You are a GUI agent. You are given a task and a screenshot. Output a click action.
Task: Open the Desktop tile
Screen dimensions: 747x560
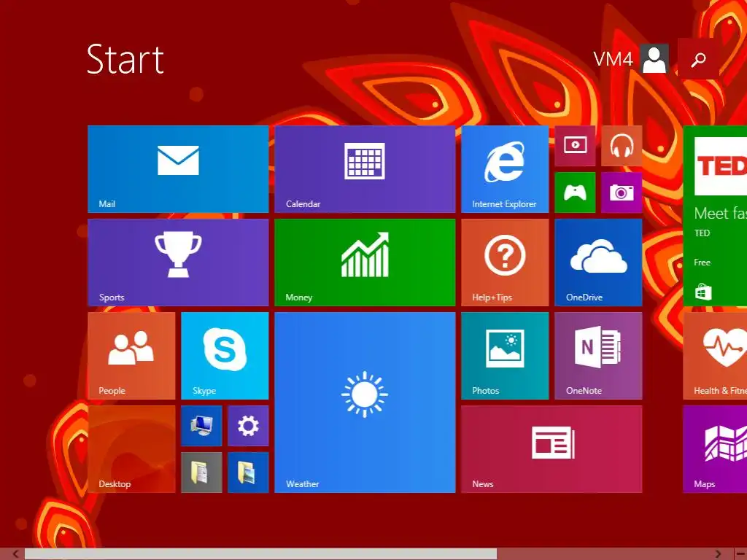131,449
